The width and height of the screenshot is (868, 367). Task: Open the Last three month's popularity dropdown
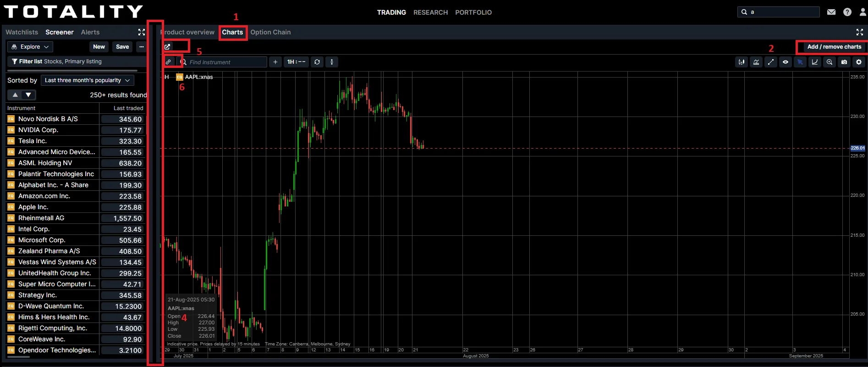(x=87, y=80)
